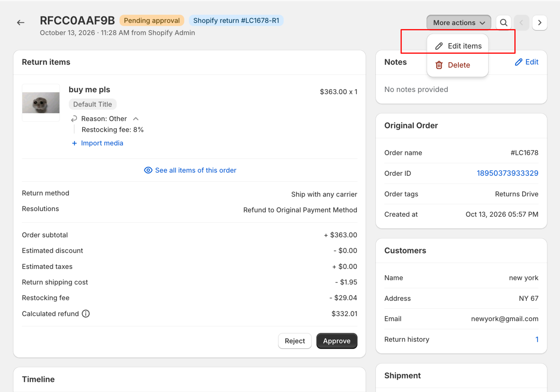Screen dimensions: 560x392
Task: Click the - $29.04 restocking fee amount
Action: 343,298
